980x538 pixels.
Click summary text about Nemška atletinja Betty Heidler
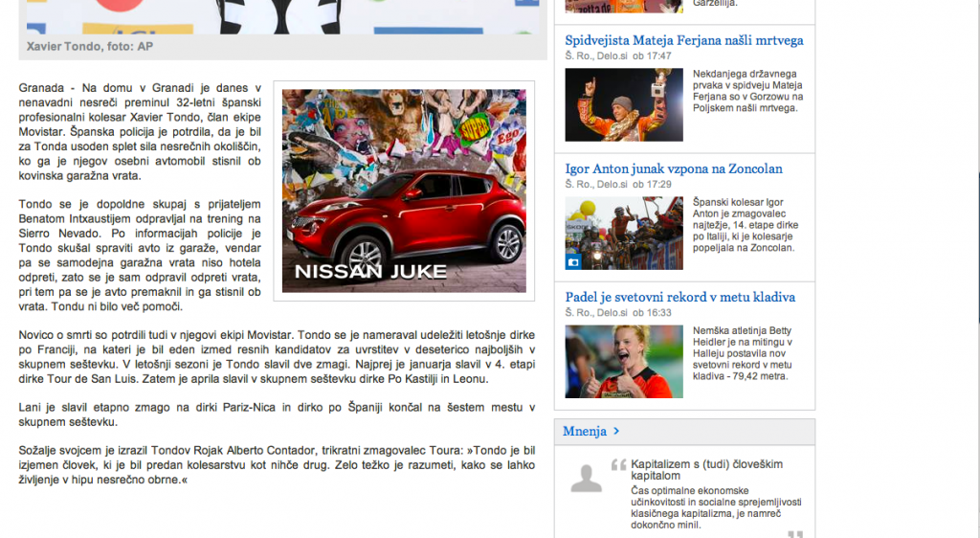742,353
